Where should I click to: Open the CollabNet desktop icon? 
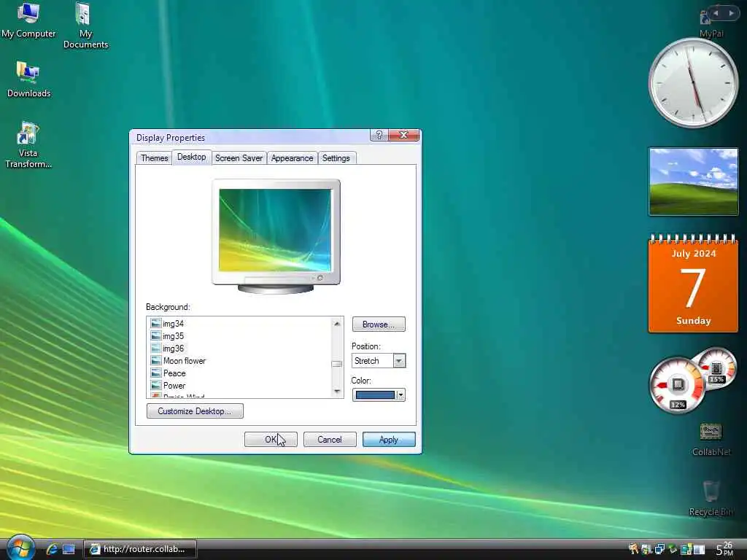click(711, 440)
